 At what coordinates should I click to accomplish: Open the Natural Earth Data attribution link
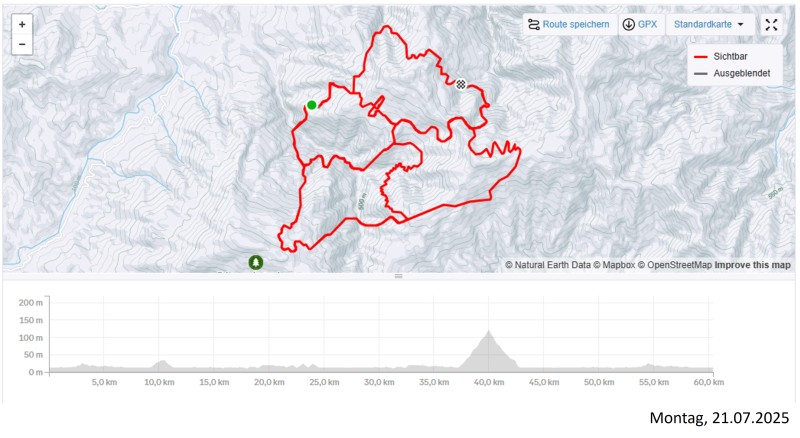click(x=548, y=265)
